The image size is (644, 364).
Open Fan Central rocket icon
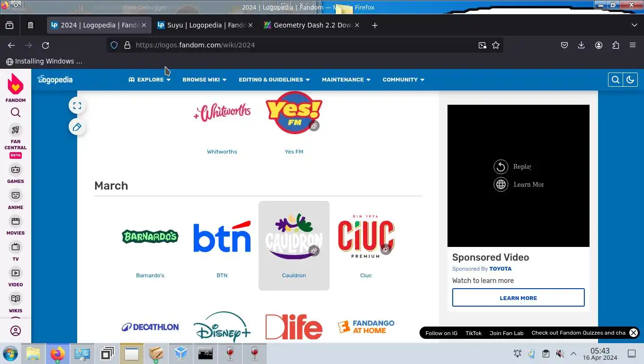coord(16,130)
